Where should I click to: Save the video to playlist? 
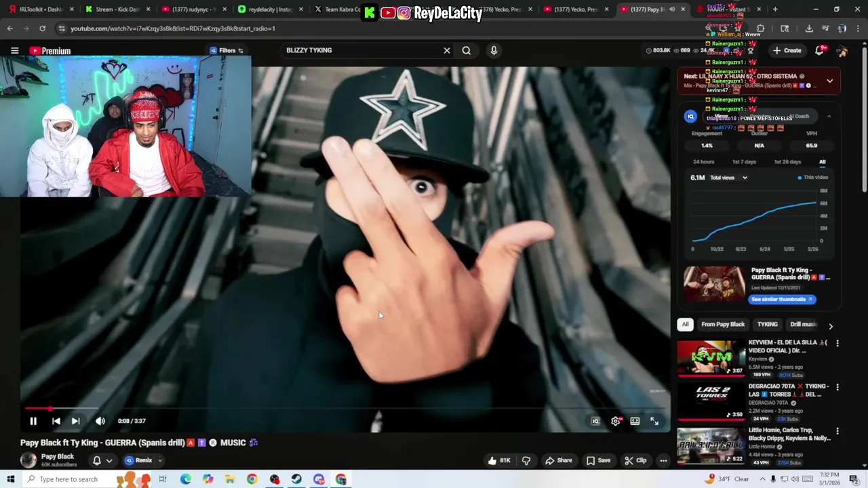pyautogui.click(x=599, y=460)
